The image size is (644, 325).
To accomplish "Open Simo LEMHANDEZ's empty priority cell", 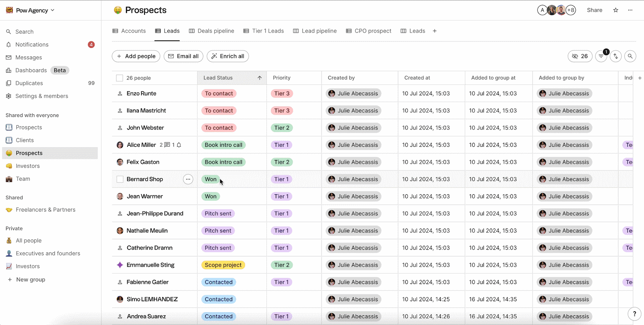I will [294, 299].
